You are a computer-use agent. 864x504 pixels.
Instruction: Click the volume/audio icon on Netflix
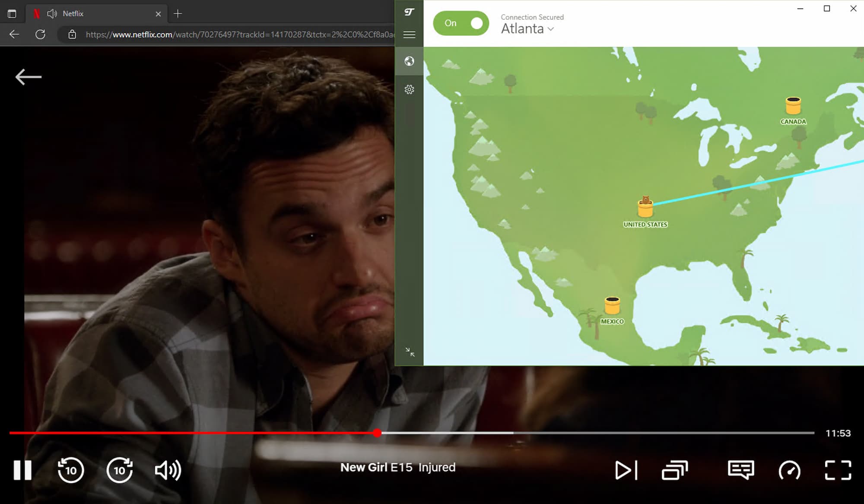[x=168, y=470]
